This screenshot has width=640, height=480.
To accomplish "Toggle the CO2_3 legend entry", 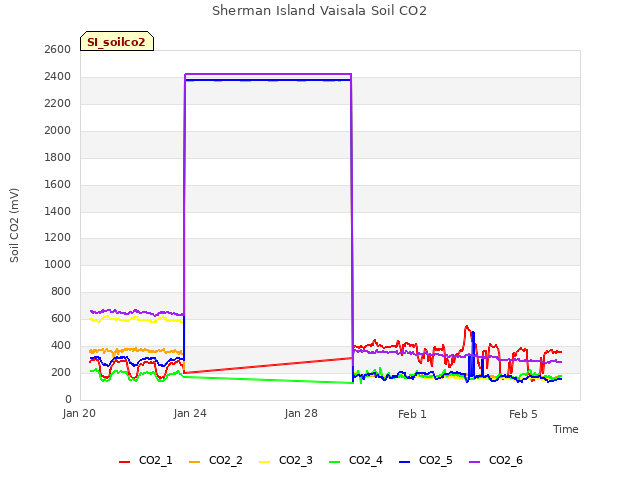I will pyautogui.click(x=286, y=461).
